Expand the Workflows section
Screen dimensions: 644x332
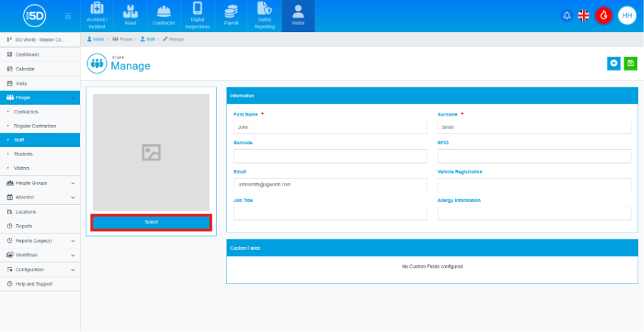coord(40,255)
